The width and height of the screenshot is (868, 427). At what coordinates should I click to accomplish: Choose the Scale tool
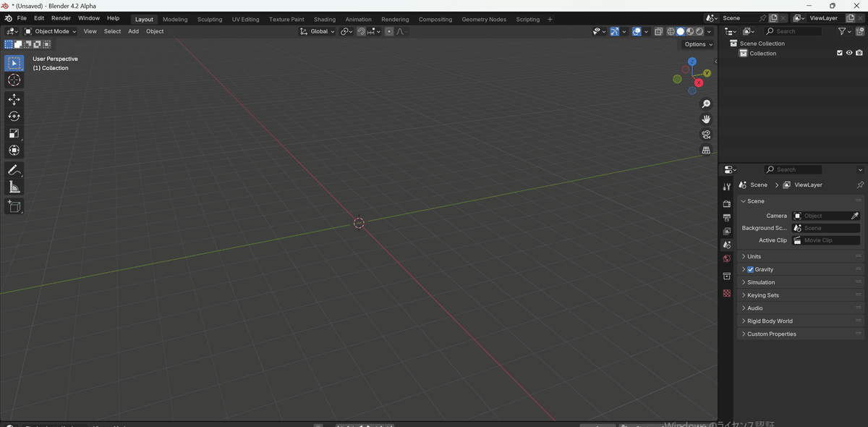tap(14, 133)
